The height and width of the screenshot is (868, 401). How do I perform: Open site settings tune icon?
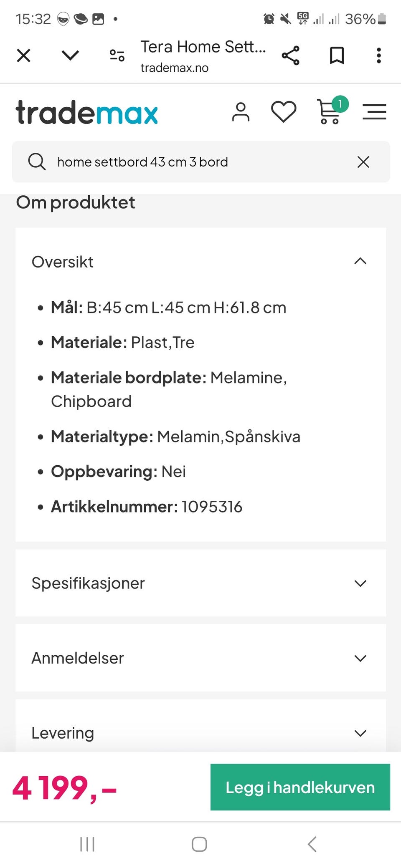(117, 56)
